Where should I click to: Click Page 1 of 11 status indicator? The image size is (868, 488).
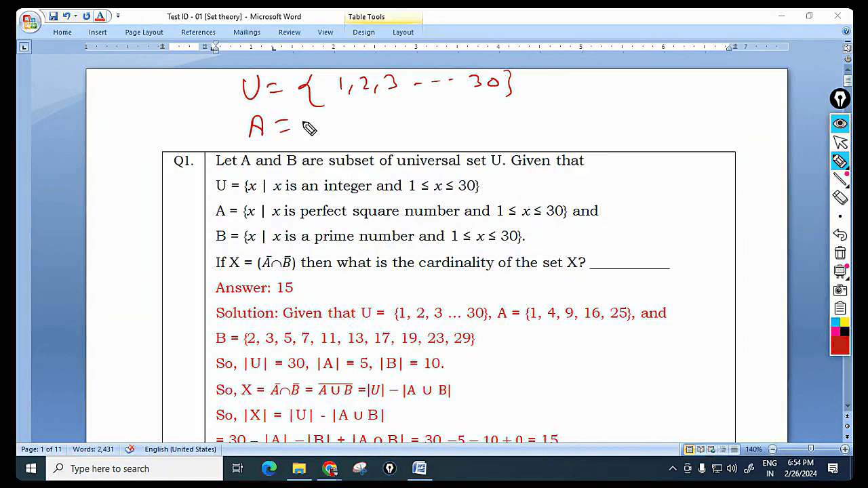[x=41, y=449]
